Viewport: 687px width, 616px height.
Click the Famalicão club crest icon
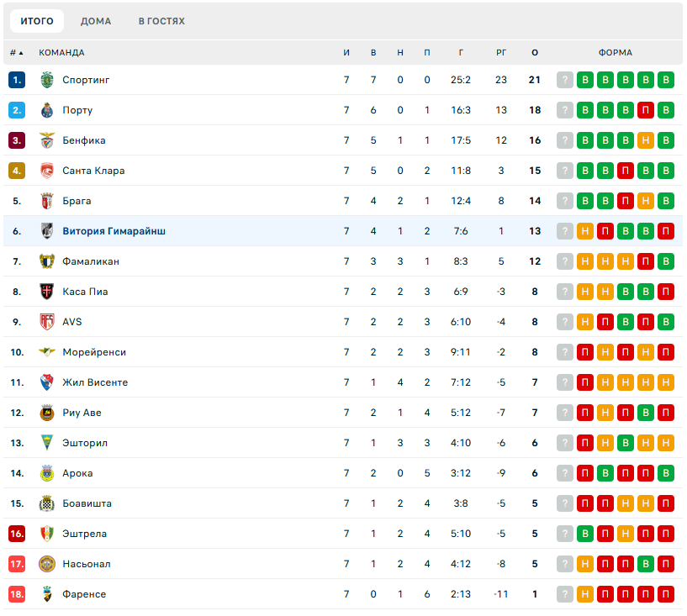tap(47, 261)
